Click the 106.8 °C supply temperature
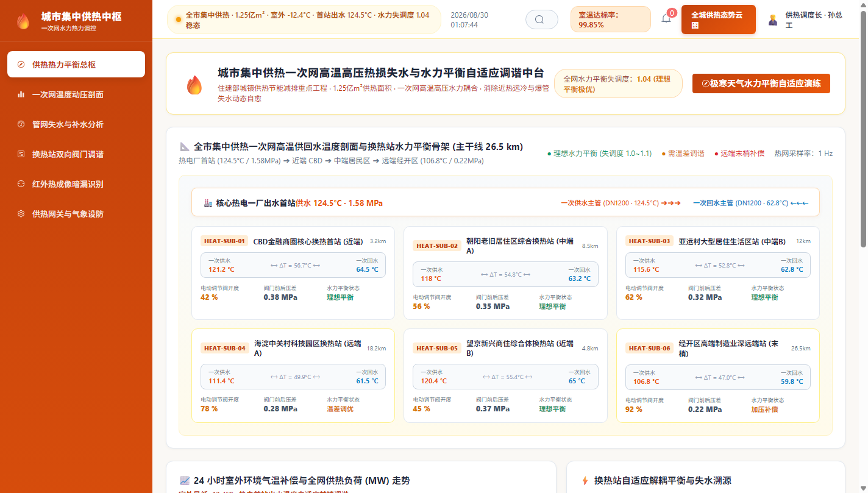Screen dimensions: 868x493 click(646, 381)
